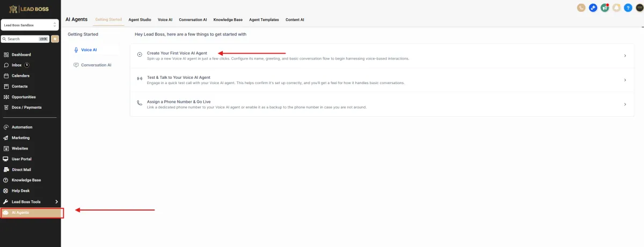Open the green megaphone announcements icon
The image size is (644, 247).
[605, 8]
